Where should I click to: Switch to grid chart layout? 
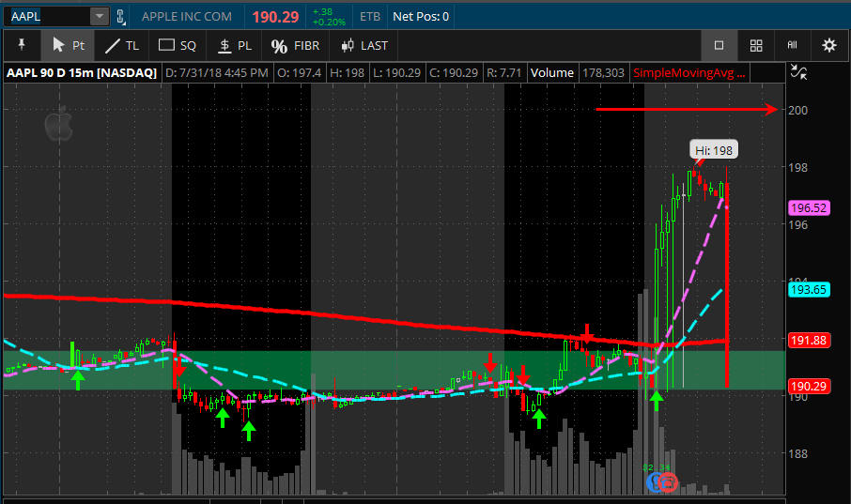click(x=756, y=45)
